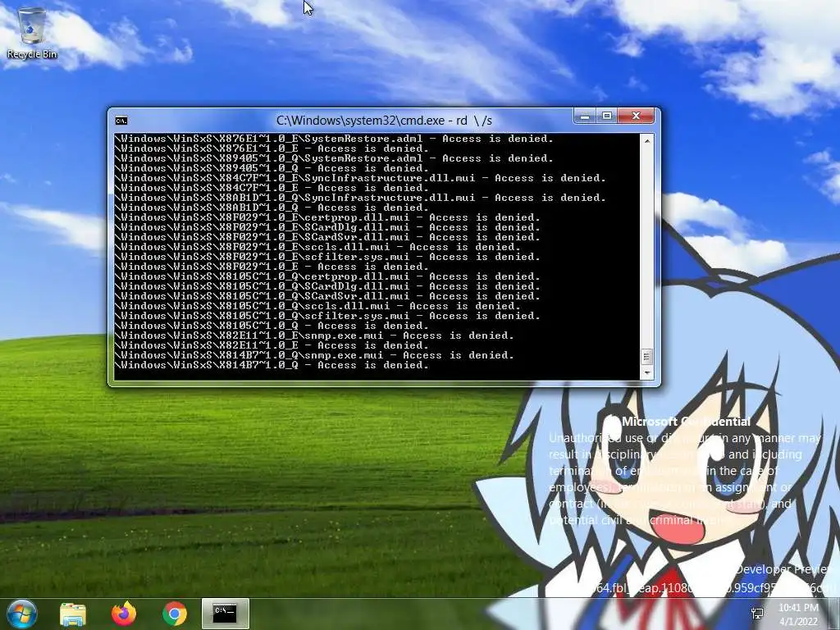Open the Recycle Bin desktop icon
The image size is (840, 630).
click(32, 33)
